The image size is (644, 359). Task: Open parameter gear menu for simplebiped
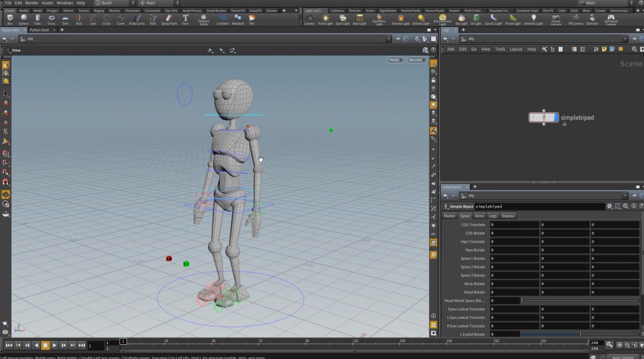click(609, 206)
